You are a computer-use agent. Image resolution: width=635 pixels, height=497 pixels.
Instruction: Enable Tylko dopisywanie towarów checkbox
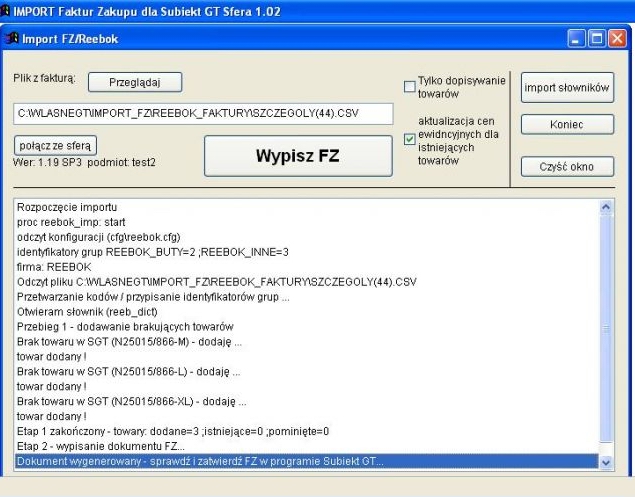point(409,86)
